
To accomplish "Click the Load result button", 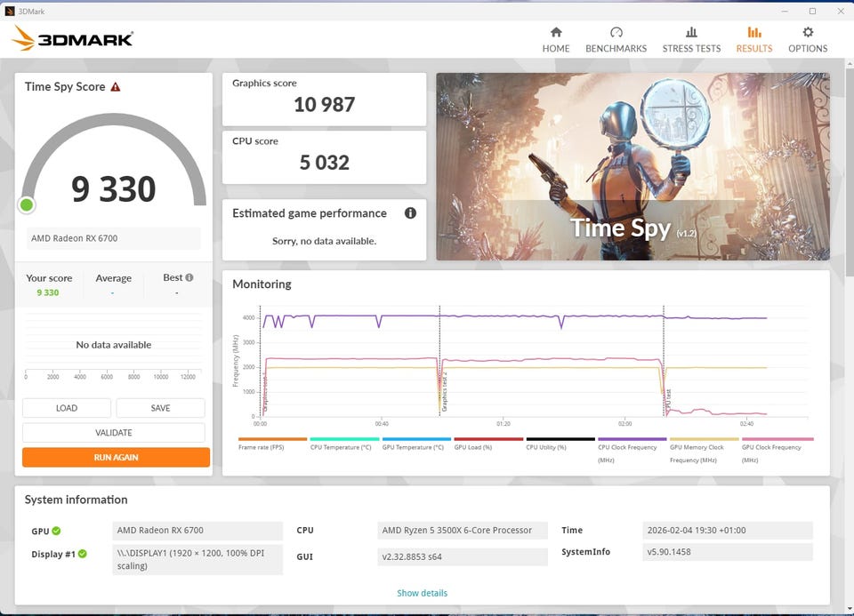I will coord(67,408).
